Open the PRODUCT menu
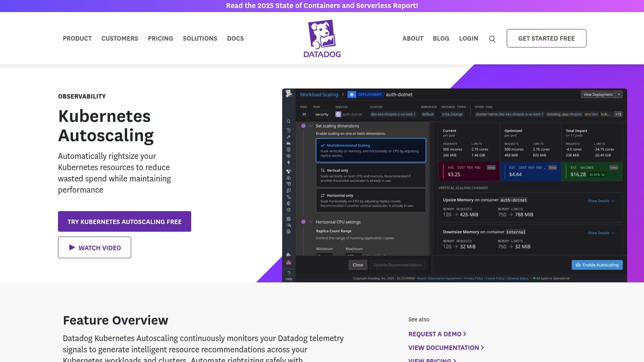 [x=77, y=39]
